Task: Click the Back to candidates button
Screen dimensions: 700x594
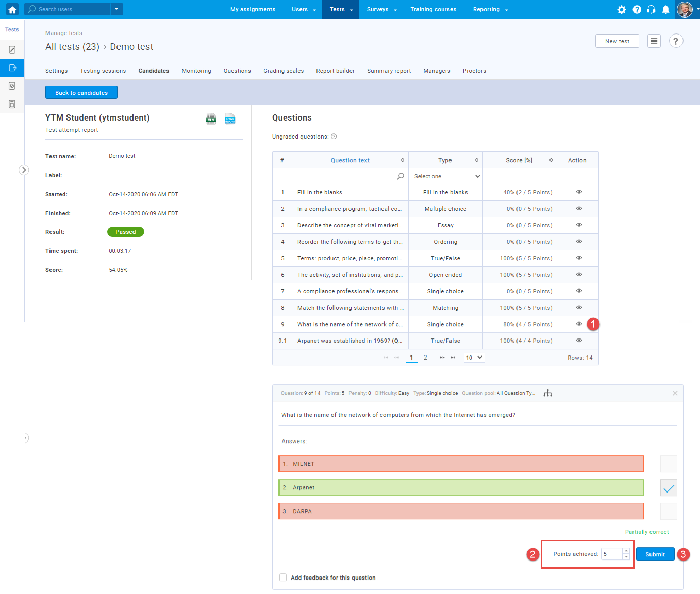Action: (81, 93)
